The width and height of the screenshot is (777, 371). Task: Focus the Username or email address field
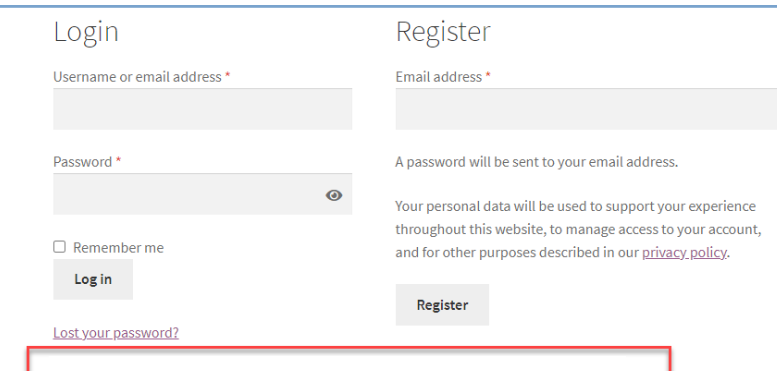tap(203, 109)
